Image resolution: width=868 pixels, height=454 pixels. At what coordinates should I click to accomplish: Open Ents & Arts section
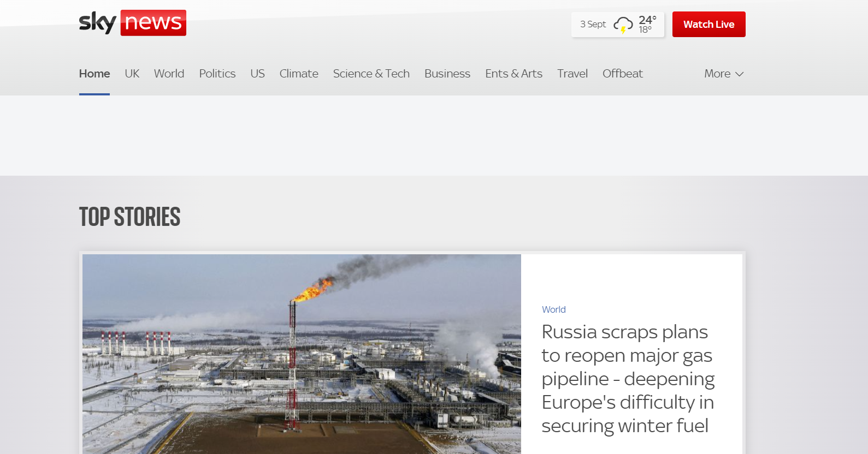pyautogui.click(x=513, y=74)
